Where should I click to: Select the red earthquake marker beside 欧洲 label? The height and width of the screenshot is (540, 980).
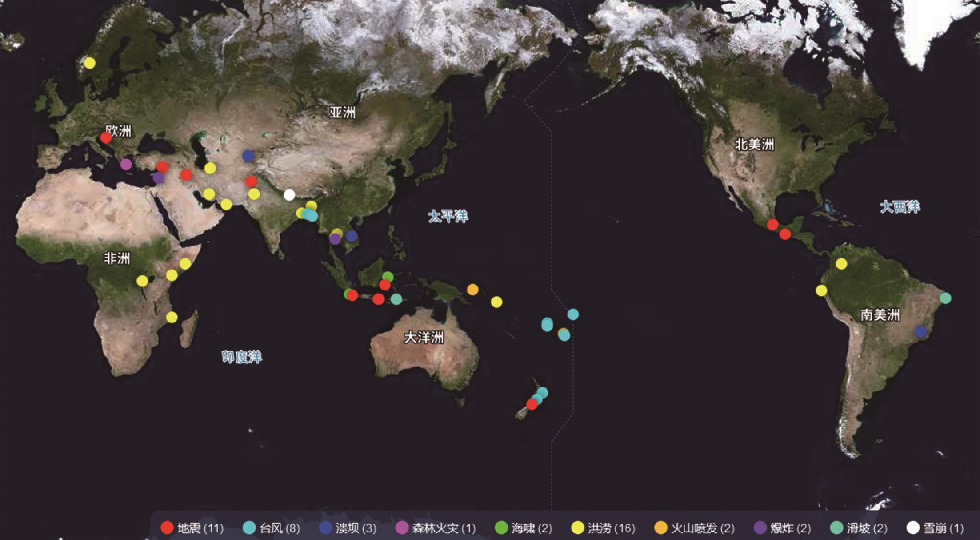tap(106, 138)
